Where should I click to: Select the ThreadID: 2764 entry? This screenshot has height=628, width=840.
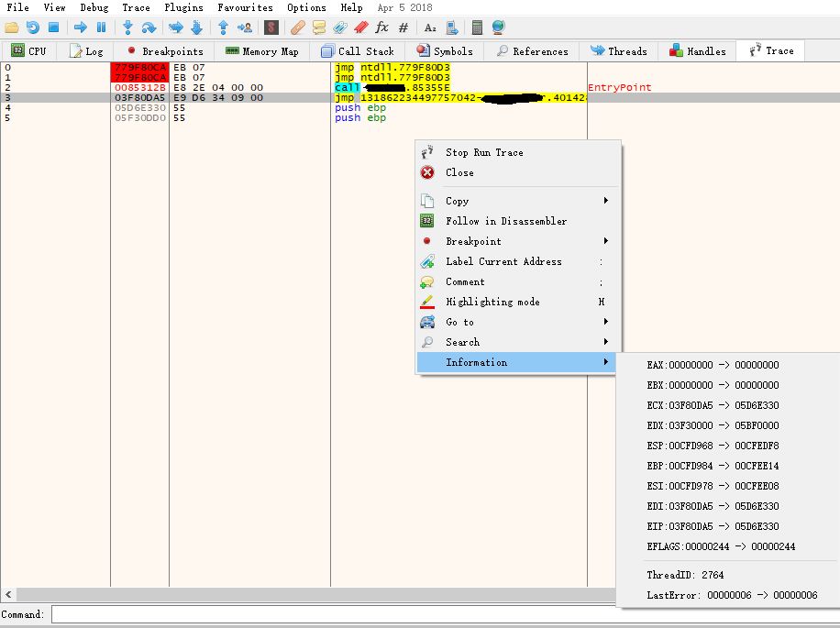click(x=728, y=575)
